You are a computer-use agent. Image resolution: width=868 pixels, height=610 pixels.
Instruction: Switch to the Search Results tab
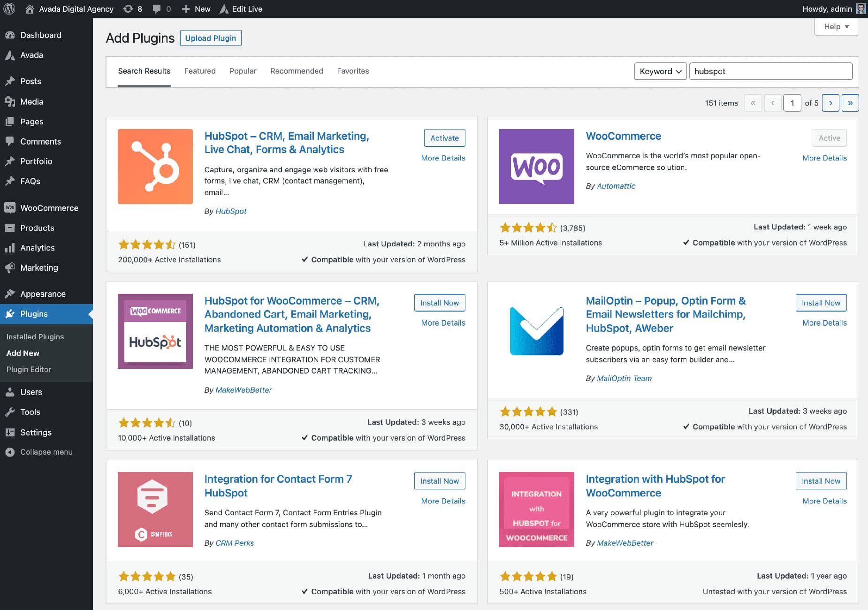point(144,71)
